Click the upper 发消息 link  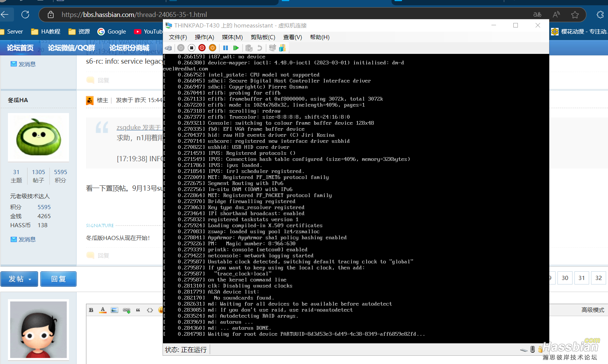[23, 64]
